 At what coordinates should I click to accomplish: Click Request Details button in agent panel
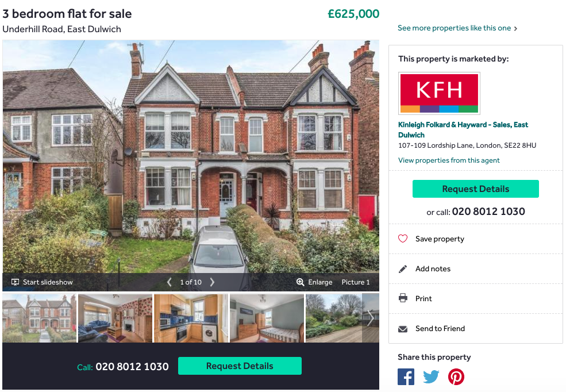click(x=476, y=189)
